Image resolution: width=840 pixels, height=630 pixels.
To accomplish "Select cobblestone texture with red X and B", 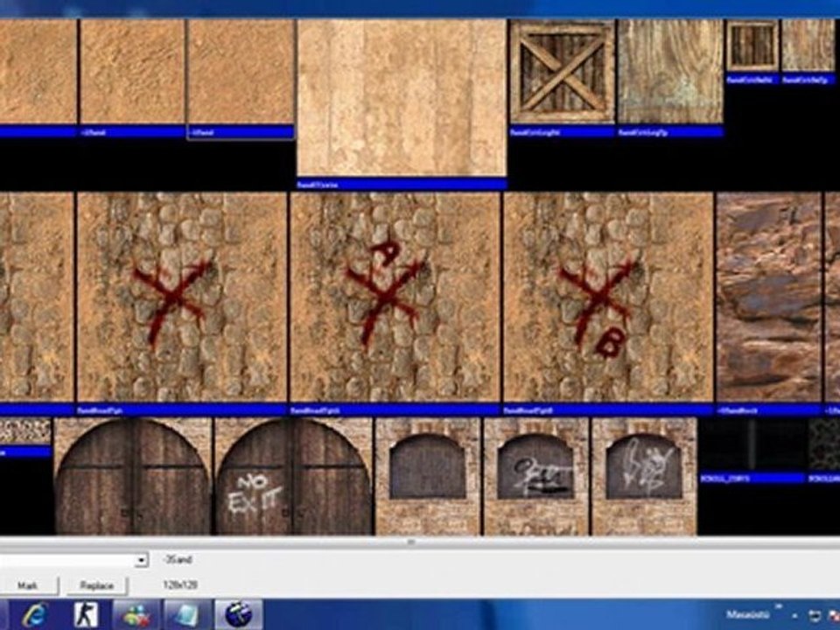I will coord(609,297).
